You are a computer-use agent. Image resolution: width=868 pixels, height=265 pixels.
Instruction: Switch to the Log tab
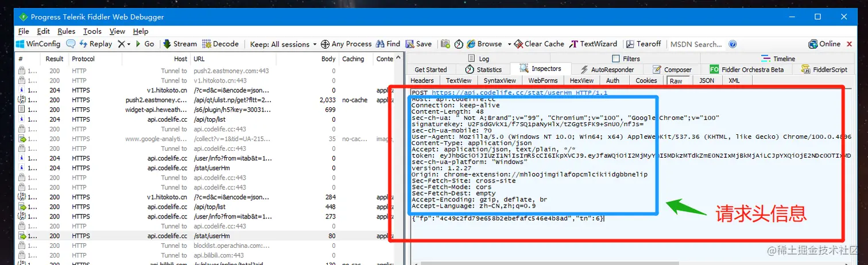click(x=479, y=59)
